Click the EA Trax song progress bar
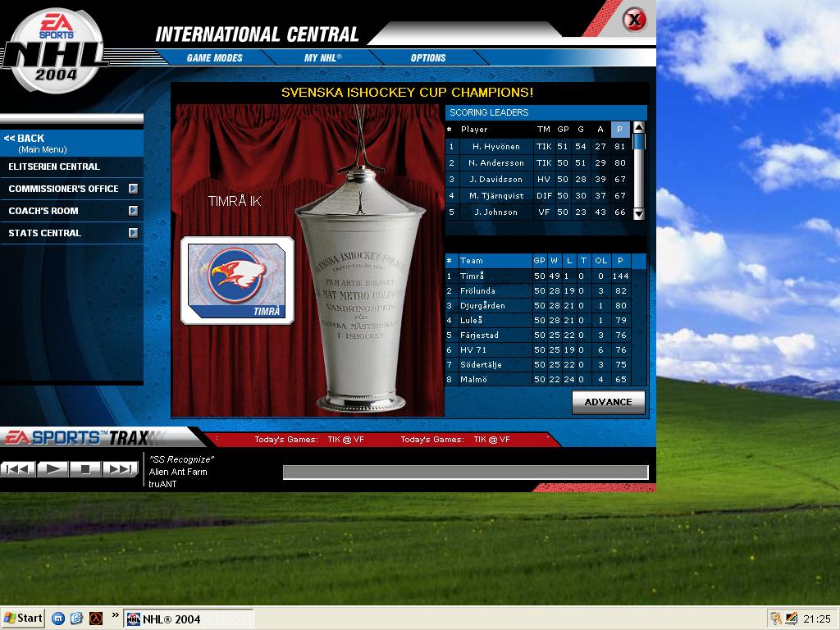 pos(466,472)
